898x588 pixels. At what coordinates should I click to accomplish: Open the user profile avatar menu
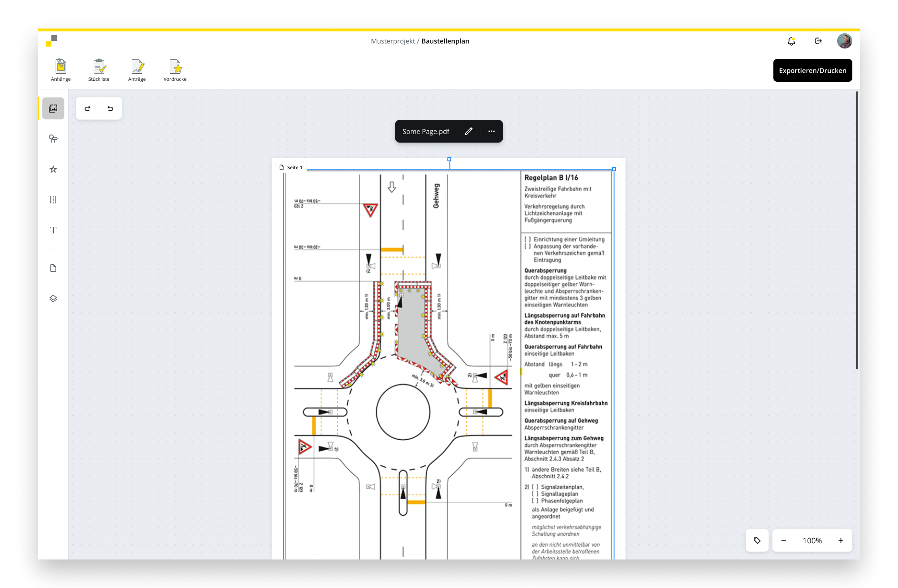(844, 41)
